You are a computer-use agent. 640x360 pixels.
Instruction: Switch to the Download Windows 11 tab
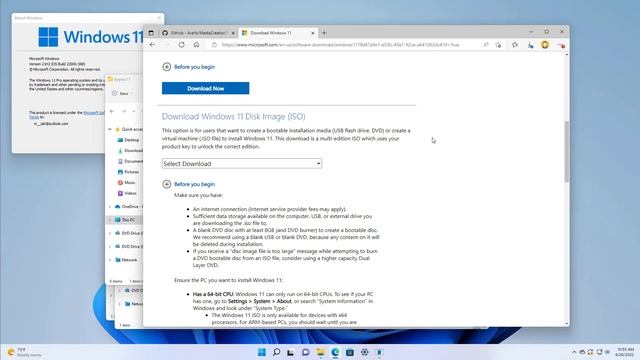[278, 33]
